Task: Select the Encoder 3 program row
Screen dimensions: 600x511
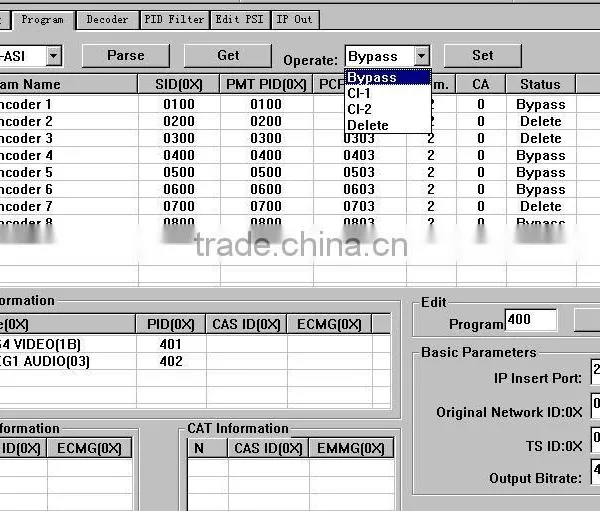Action: click(x=300, y=138)
